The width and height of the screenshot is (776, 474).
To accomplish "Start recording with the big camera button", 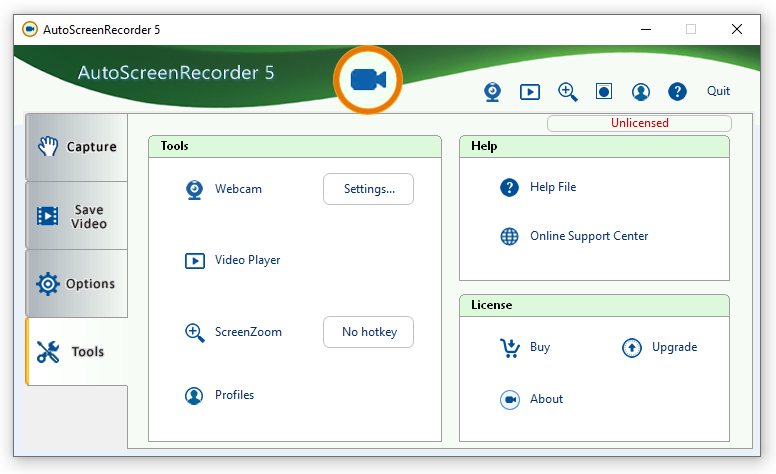I will pos(368,80).
